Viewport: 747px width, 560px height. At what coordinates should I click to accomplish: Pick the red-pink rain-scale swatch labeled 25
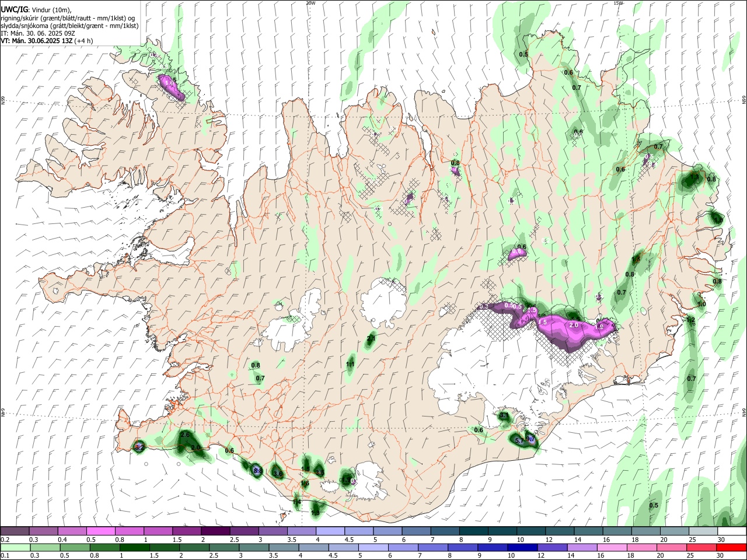701,547
